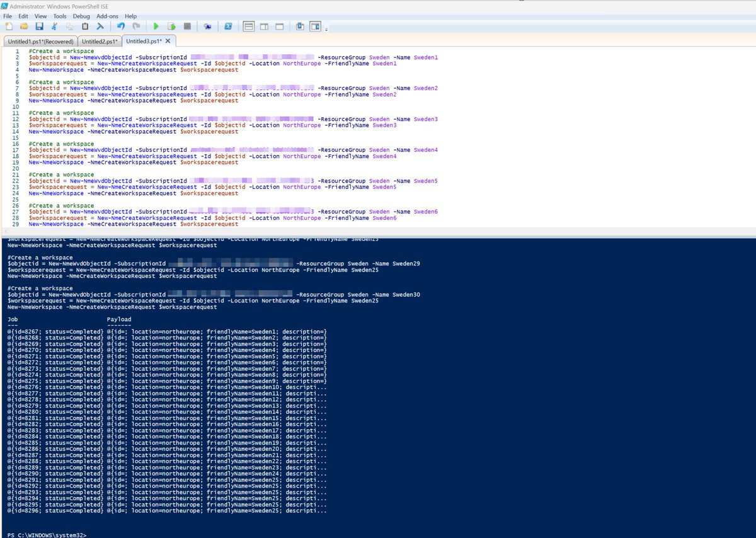Screen dimensions: 756x538
Task: Open the Add-ons menu
Action: point(108,16)
